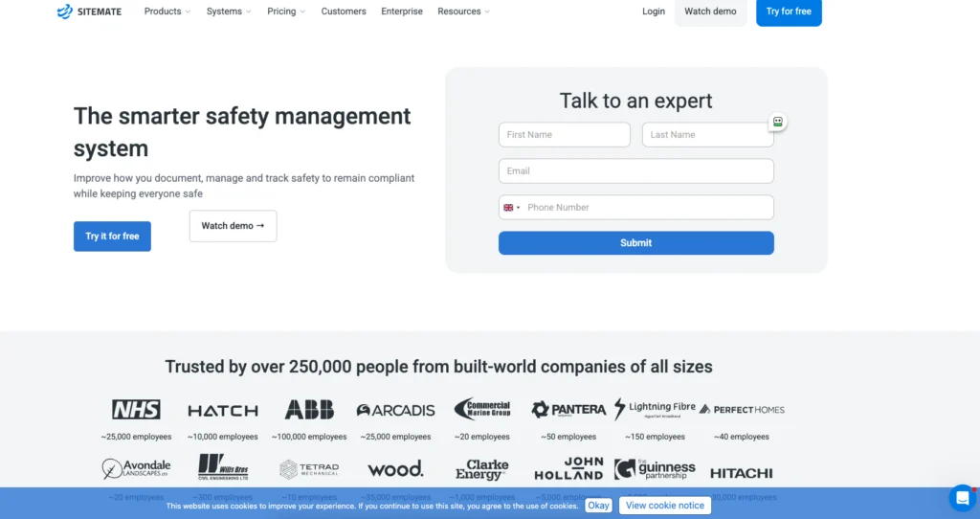
Task: Open the View cookie notice button
Action: (665, 506)
